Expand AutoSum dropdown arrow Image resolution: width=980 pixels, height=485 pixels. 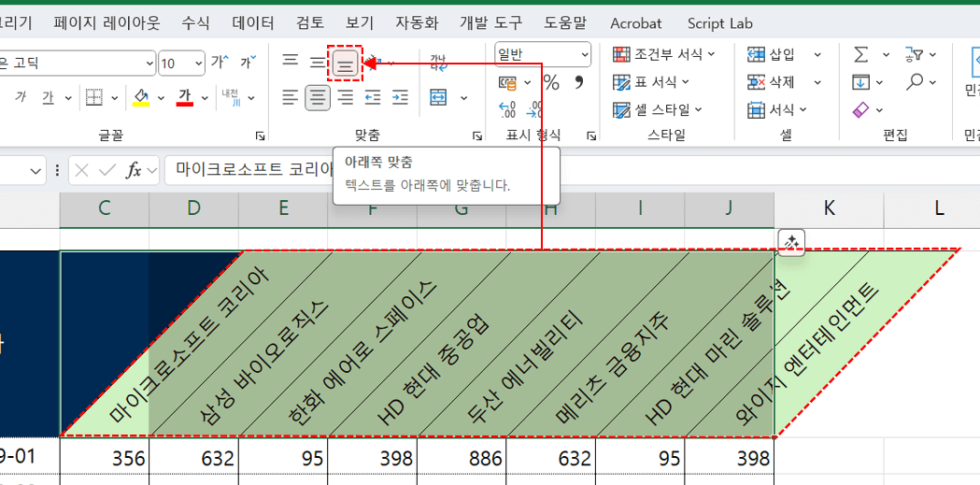point(886,55)
